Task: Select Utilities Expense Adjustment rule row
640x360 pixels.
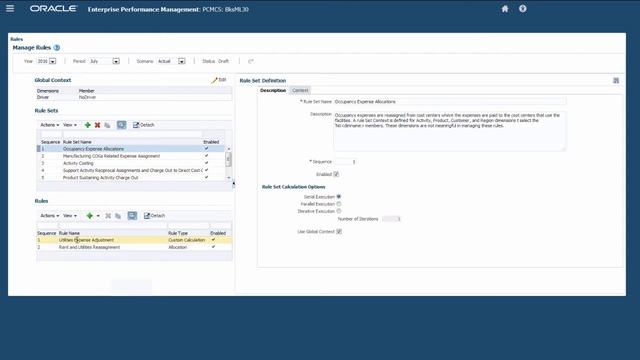Action: tap(134, 240)
